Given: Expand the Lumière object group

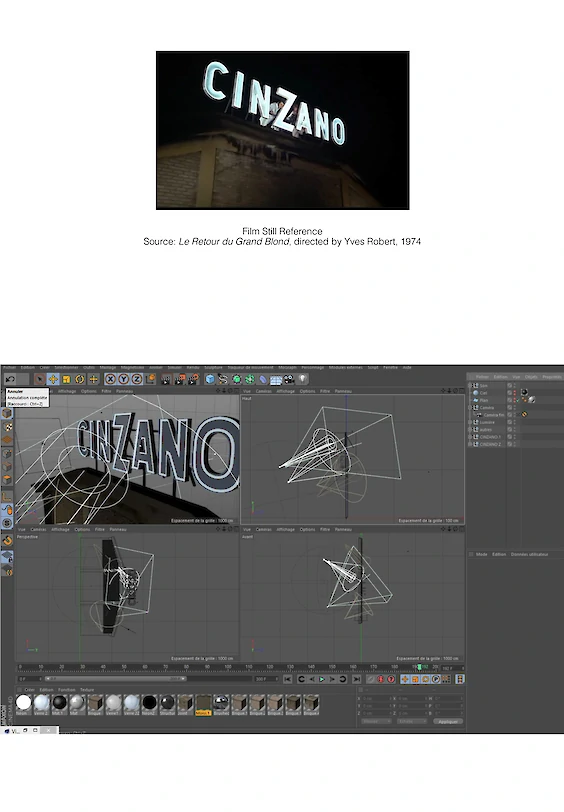Looking at the screenshot, I should [x=470, y=422].
